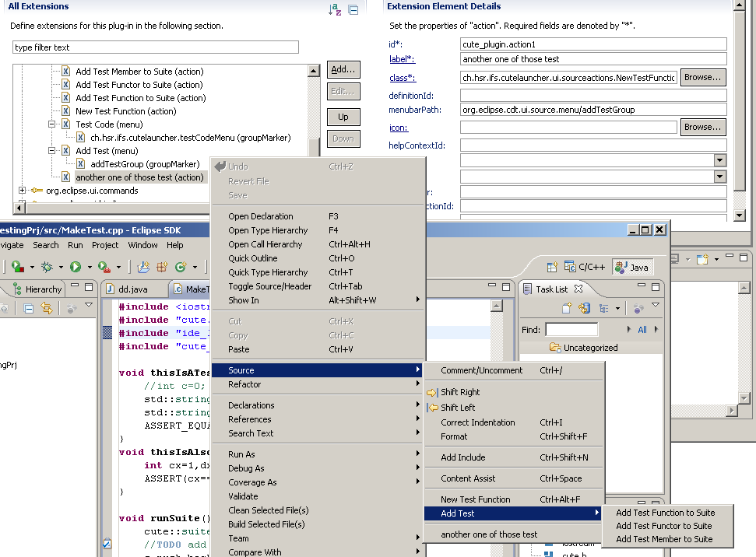This screenshot has width=756, height=557.
Task: Collapse the Test Code (menu) tree node
Action: point(51,124)
